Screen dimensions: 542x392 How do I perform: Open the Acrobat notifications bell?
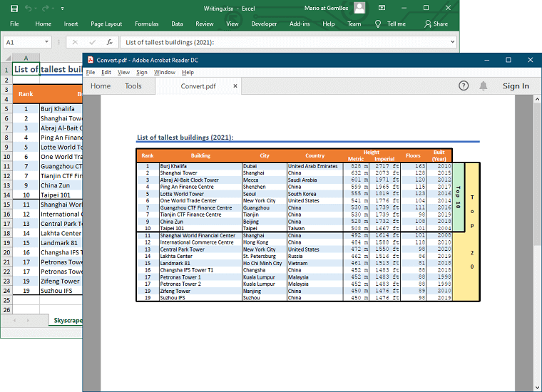click(484, 86)
